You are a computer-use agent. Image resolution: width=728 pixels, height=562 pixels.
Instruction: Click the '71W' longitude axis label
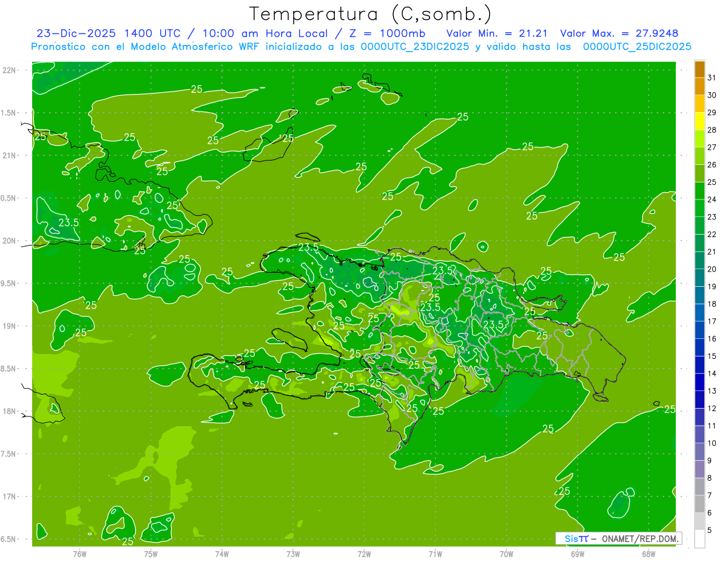[435, 554]
